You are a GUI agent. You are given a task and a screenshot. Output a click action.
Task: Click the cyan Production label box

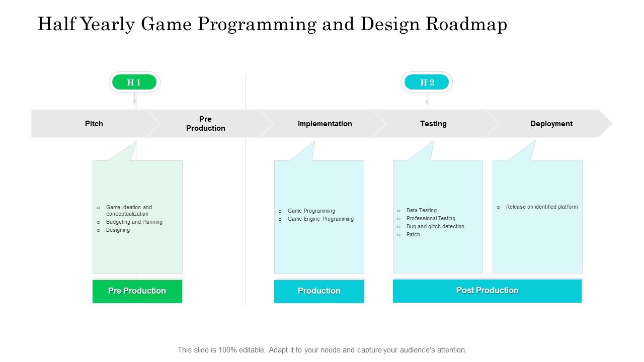coord(319,291)
